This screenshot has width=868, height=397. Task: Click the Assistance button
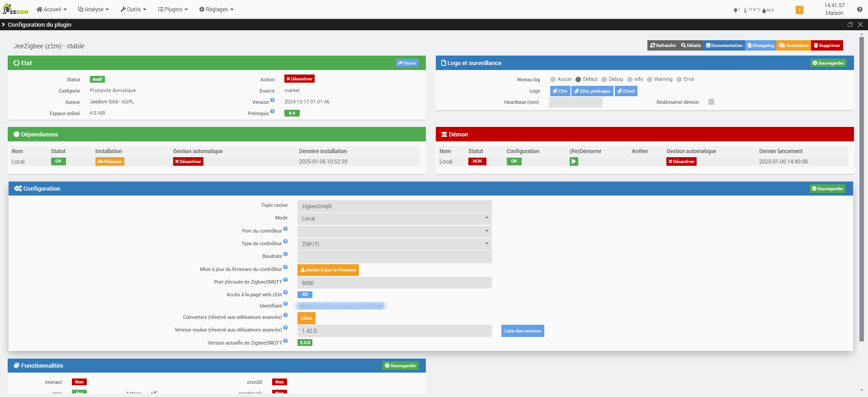pos(794,45)
